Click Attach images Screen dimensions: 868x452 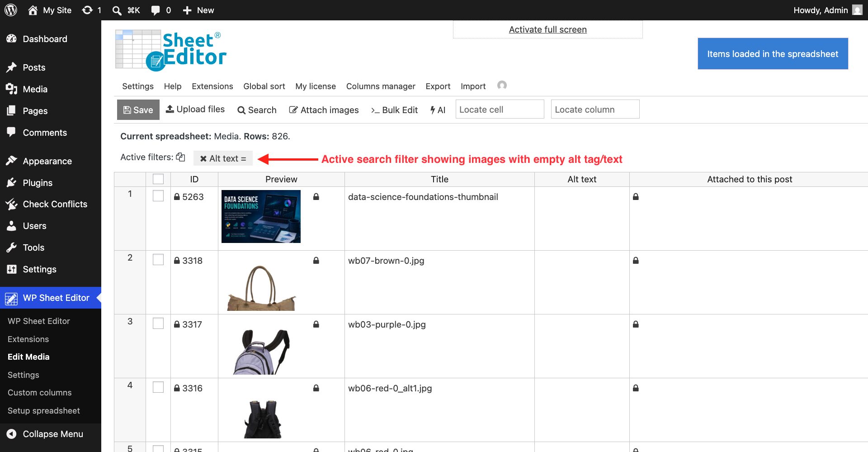click(x=324, y=110)
